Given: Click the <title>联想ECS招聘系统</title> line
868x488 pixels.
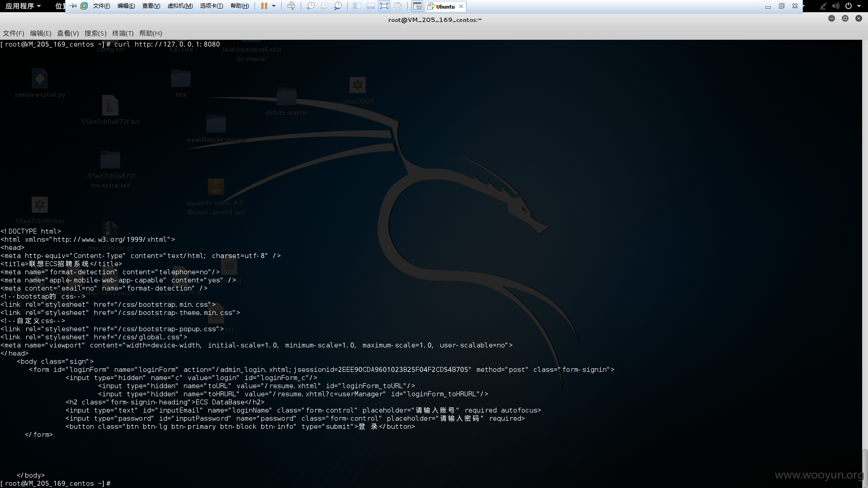Looking at the screenshot, I should pos(61,264).
